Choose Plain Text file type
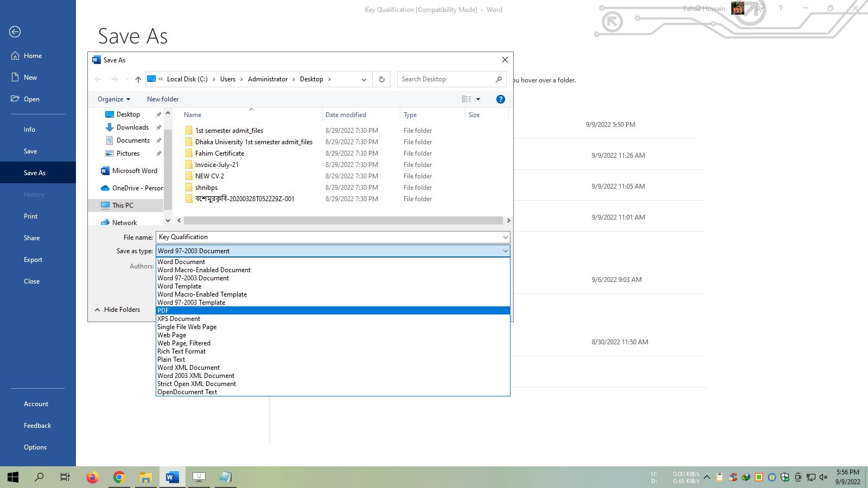The image size is (868, 488). [x=333, y=359]
